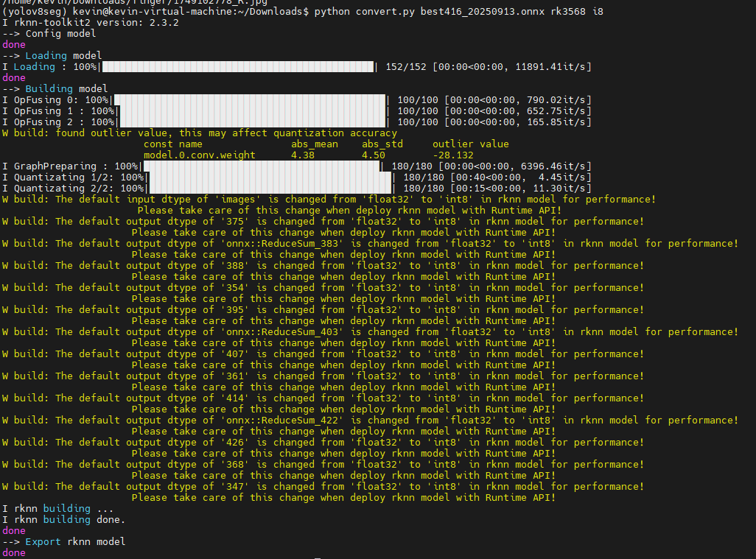The image size is (756, 559).
Task: Click the output dtype '426' warning line
Action: 323,443
